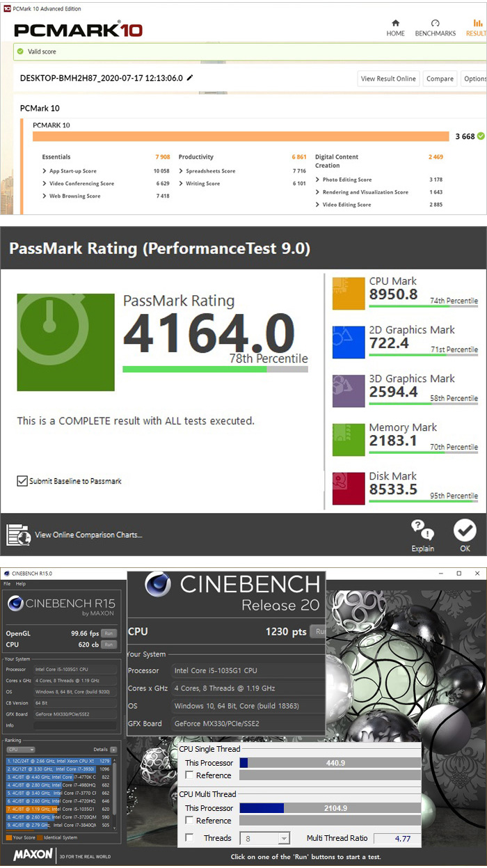Screen dimensions: 487x868
Task: Toggle Submit Baseline to Passmark checkbox
Action: click(x=22, y=481)
